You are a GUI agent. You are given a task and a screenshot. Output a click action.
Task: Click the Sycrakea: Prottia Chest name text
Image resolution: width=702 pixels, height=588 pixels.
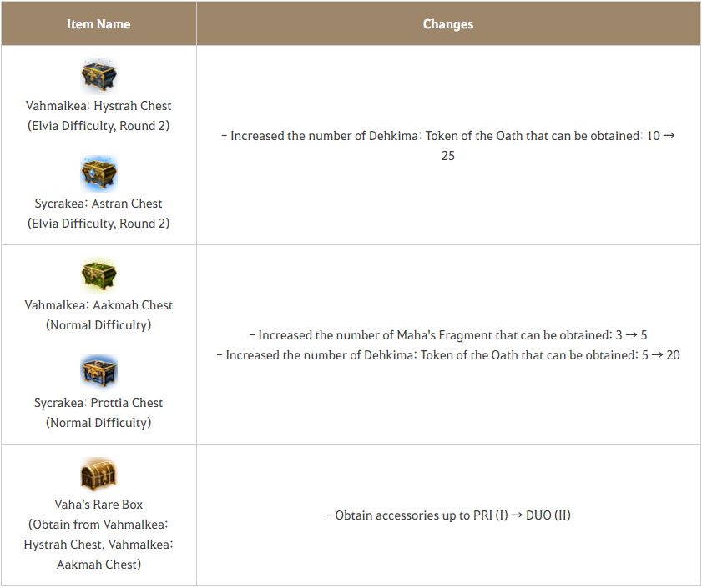pos(98,403)
